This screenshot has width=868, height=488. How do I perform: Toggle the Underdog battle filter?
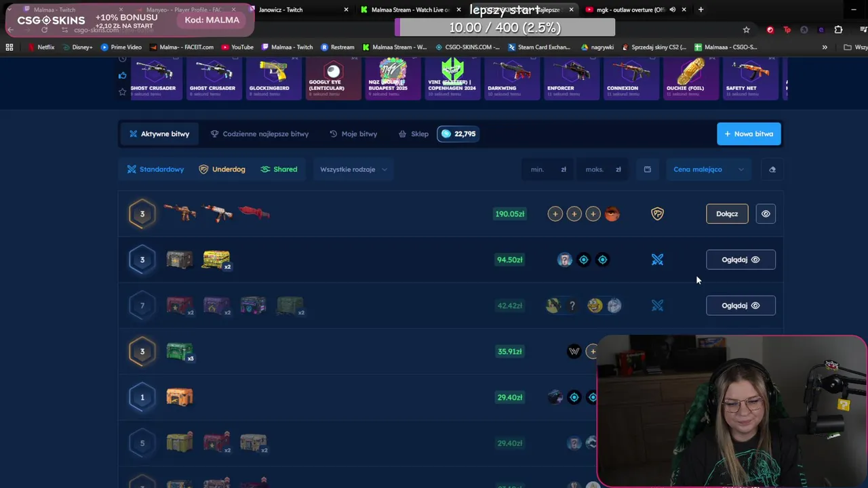click(222, 169)
